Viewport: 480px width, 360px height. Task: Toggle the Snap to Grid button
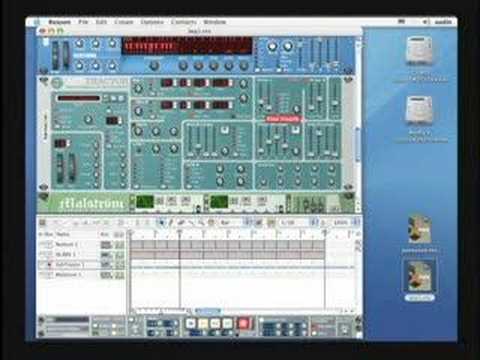[x=259, y=223]
